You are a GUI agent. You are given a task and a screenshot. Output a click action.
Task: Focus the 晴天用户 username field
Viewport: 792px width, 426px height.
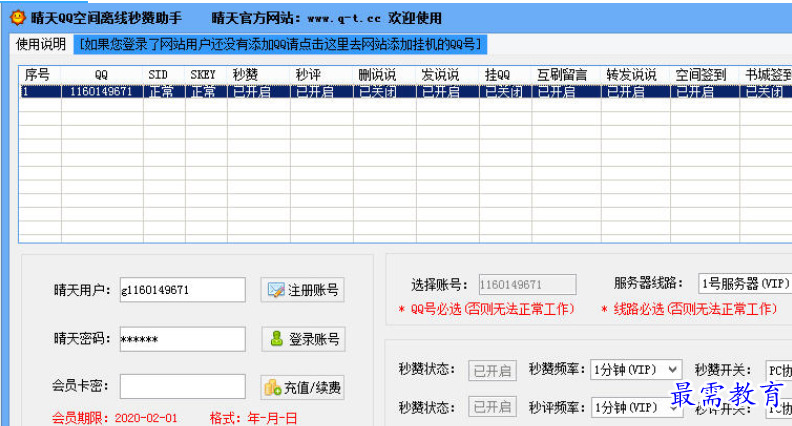click(183, 290)
